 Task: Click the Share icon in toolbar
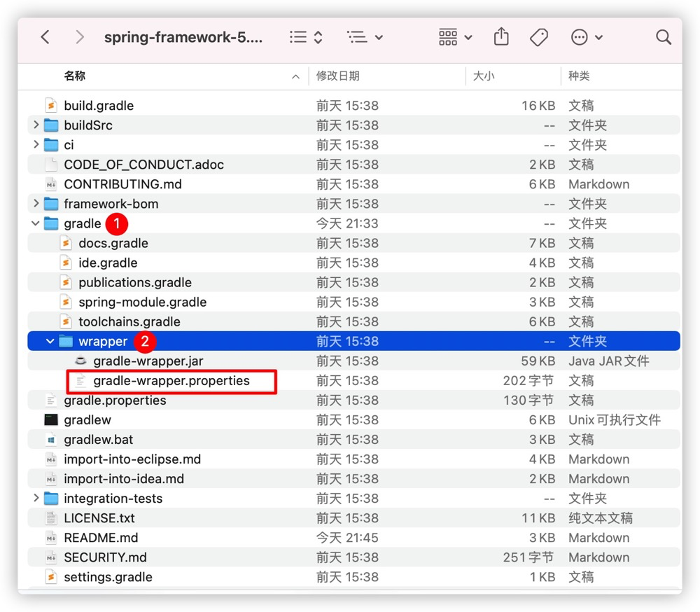point(501,36)
